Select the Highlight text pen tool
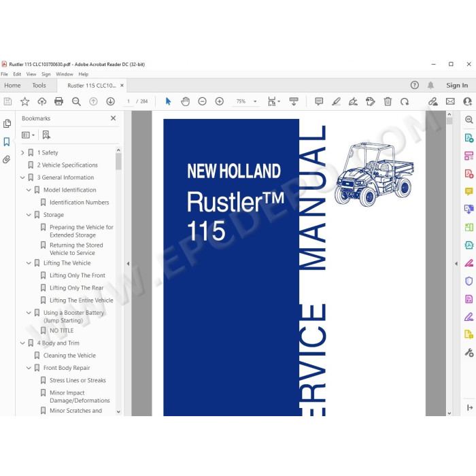 pyautogui.click(x=336, y=101)
